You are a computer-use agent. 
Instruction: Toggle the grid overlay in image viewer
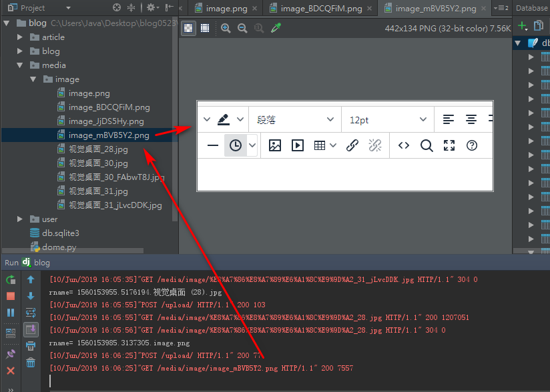click(205, 28)
